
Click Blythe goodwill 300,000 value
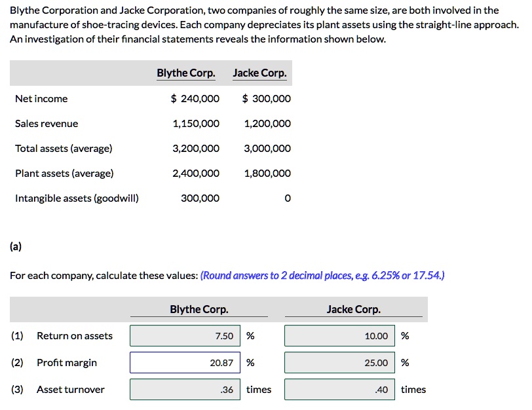[x=200, y=198]
